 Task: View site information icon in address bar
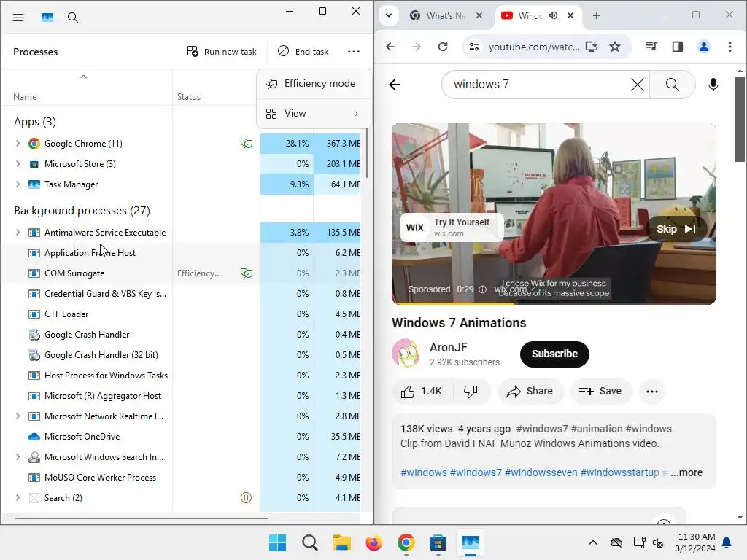coord(474,47)
